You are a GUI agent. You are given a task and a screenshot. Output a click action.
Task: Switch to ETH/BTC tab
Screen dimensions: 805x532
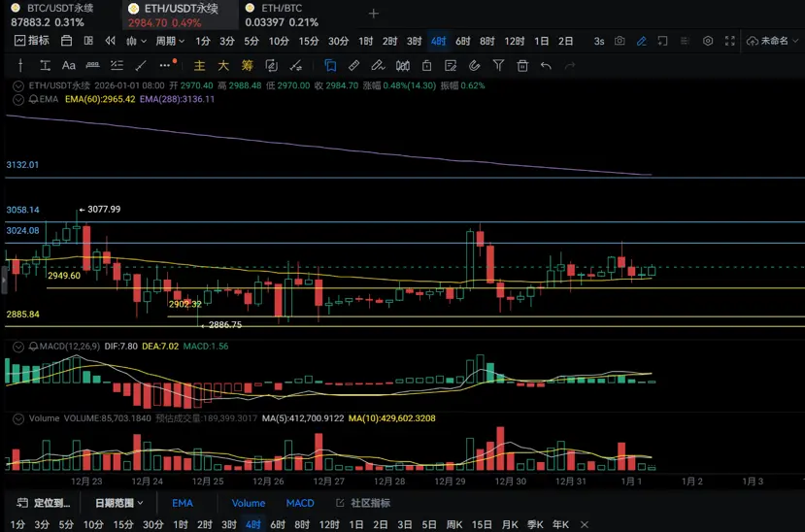point(282,15)
